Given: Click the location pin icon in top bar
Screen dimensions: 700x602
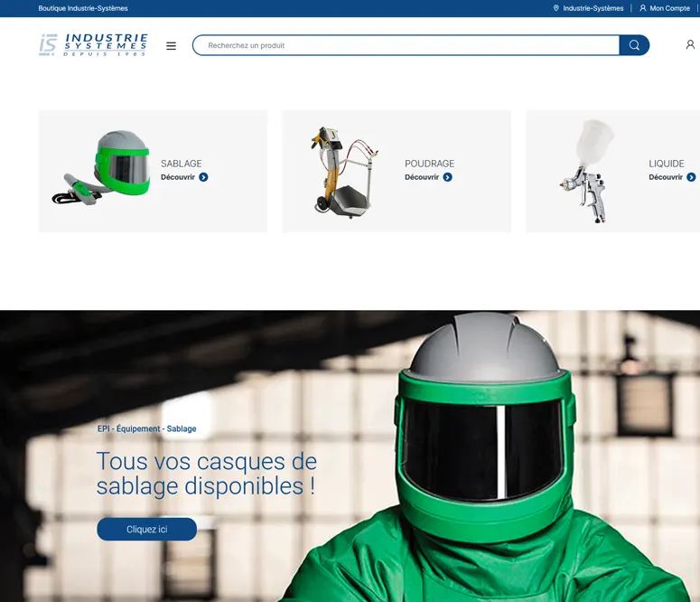Looking at the screenshot, I should coord(555,8).
